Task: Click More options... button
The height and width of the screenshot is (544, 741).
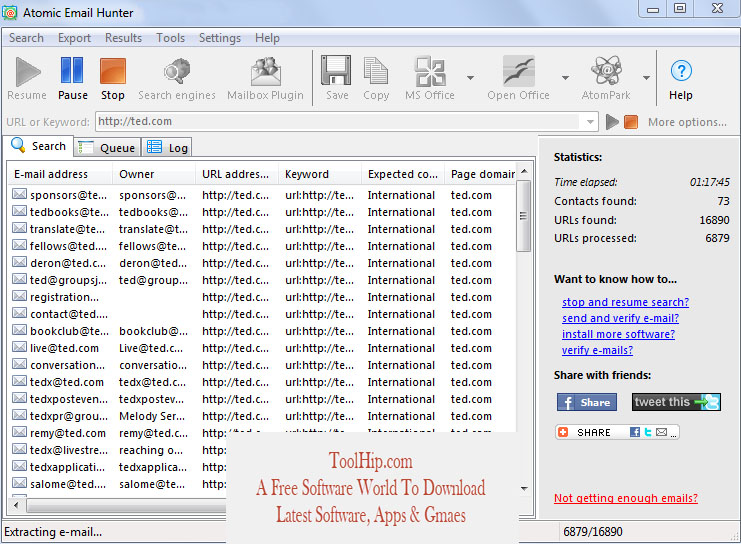Action: (687, 122)
